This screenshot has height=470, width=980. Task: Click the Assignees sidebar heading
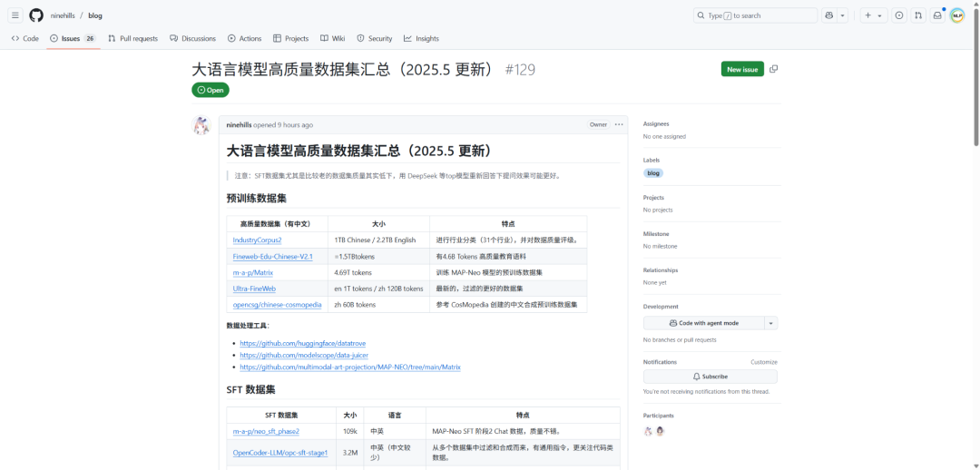(656, 123)
